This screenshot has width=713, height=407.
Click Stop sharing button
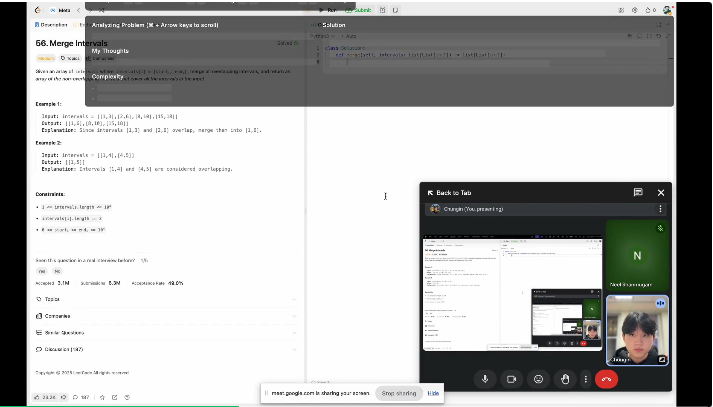tap(399, 393)
